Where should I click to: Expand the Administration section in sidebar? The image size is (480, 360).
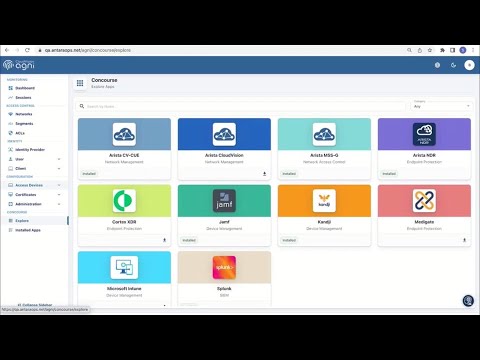pyautogui.click(x=35, y=204)
